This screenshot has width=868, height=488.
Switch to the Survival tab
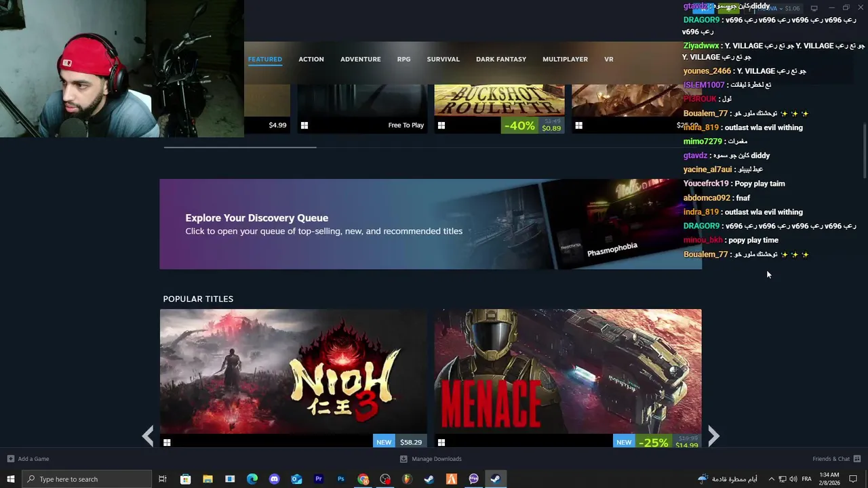(x=443, y=59)
